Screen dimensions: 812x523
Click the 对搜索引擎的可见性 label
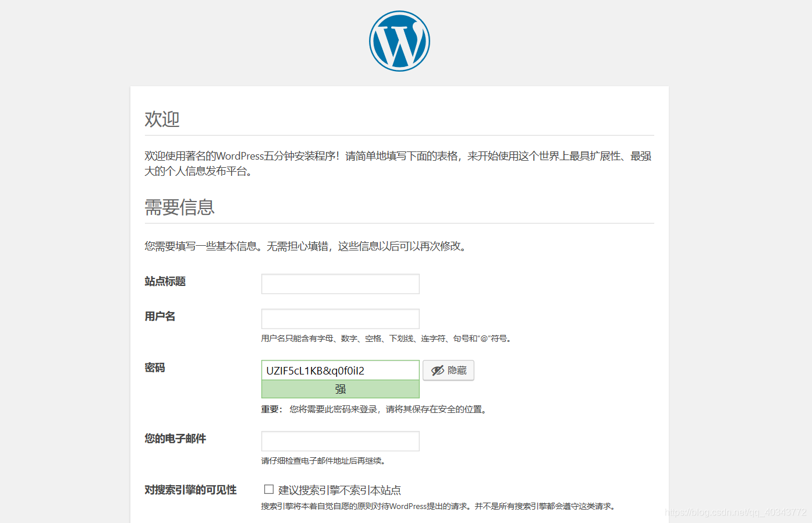pos(190,490)
